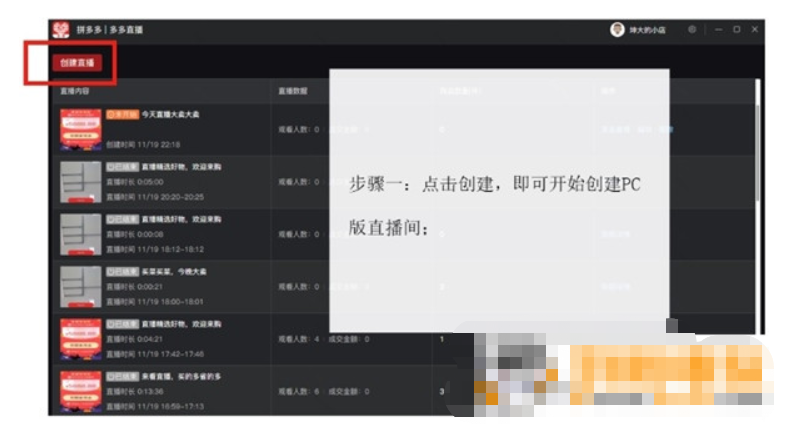Open thumbnail of 买买买买 今晚大卖 live
The image size is (789, 425).
(x=81, y=286)
